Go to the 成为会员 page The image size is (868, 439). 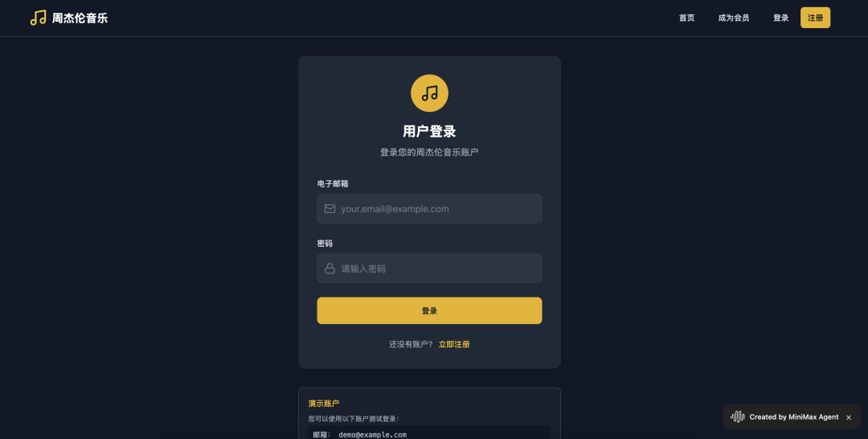(x=734, y=18)
